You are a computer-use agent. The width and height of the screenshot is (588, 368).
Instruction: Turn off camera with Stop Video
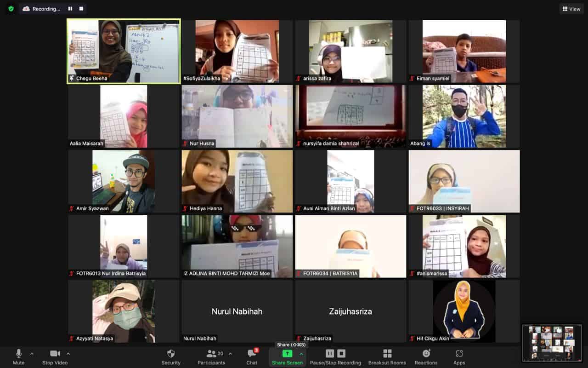[55, 356]
